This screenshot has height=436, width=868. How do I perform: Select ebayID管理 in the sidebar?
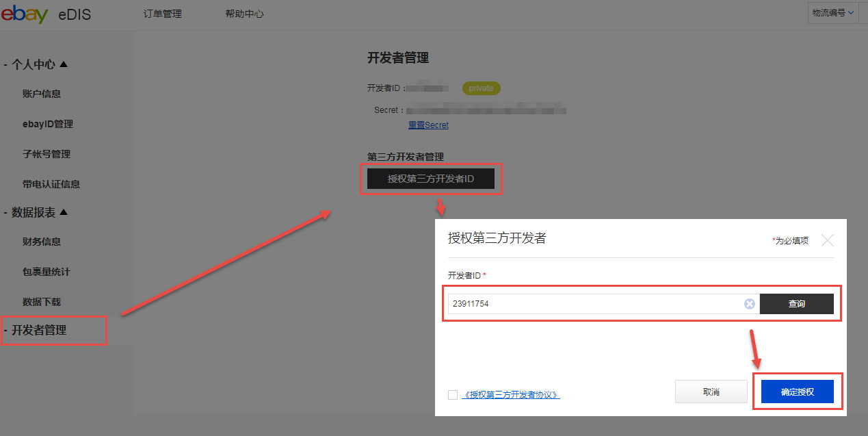pyautogui.click(x=48, y=124)
